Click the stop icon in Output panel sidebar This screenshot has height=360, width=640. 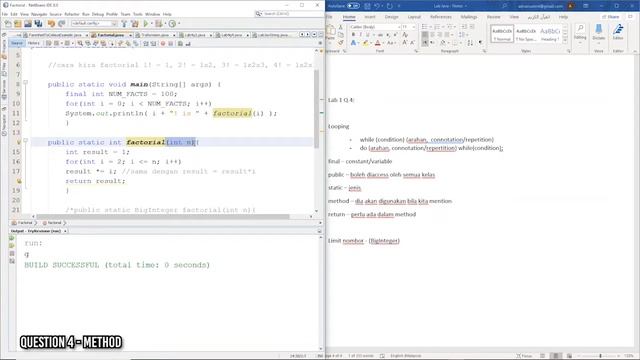12,253
